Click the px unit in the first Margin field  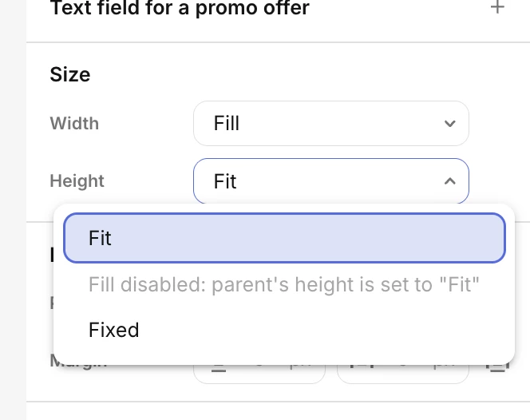(301, 367)
